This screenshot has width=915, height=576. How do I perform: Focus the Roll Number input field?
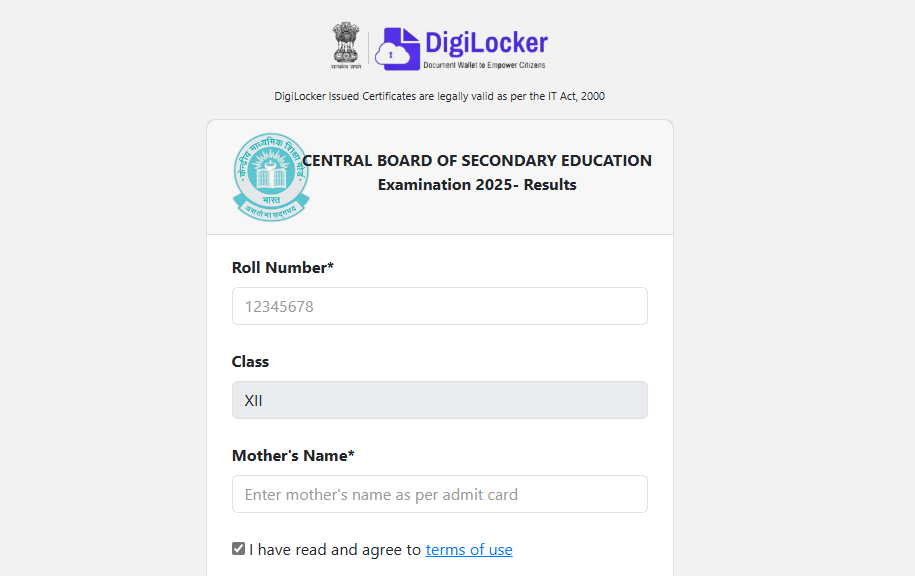pos(440,306)
